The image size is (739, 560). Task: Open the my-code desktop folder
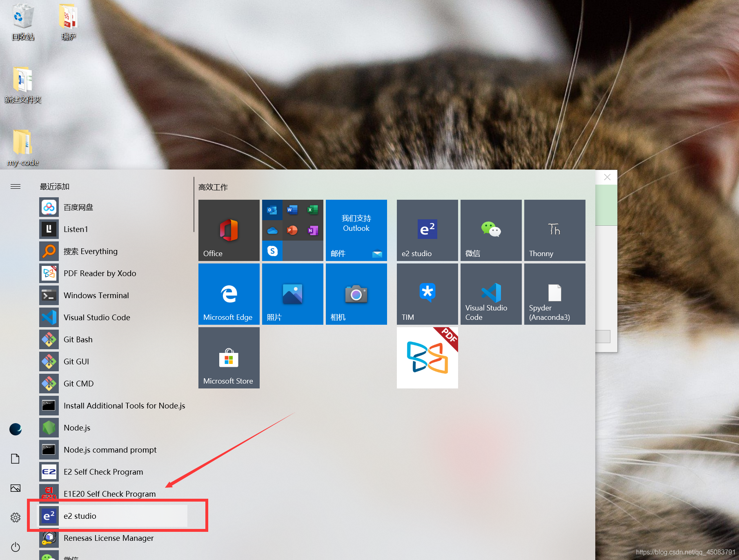[x=23, y=148]
